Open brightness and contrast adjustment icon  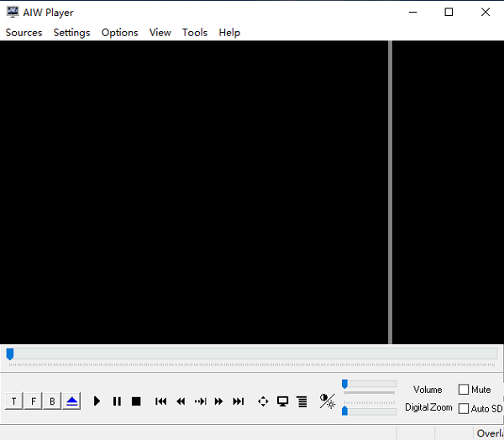327,401
